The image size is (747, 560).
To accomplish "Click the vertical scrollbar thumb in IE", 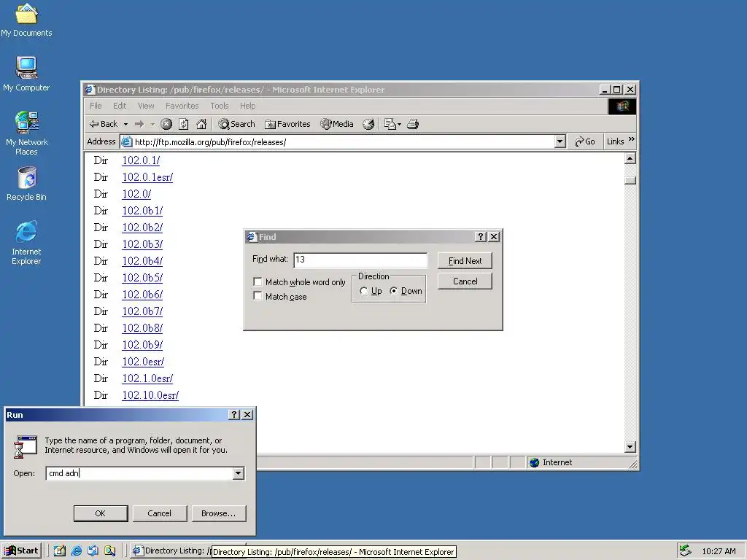I will pyautogui.click(x=630, y=181).
